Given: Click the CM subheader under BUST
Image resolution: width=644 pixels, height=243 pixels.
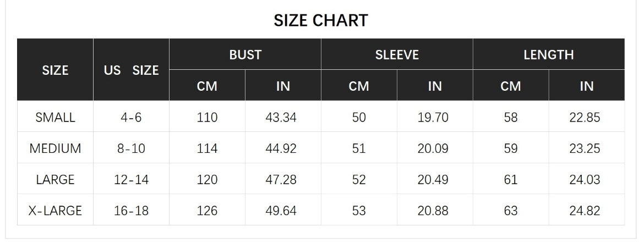Looking at the screenshot, I should pyautogui.click(x=207, y=86).
